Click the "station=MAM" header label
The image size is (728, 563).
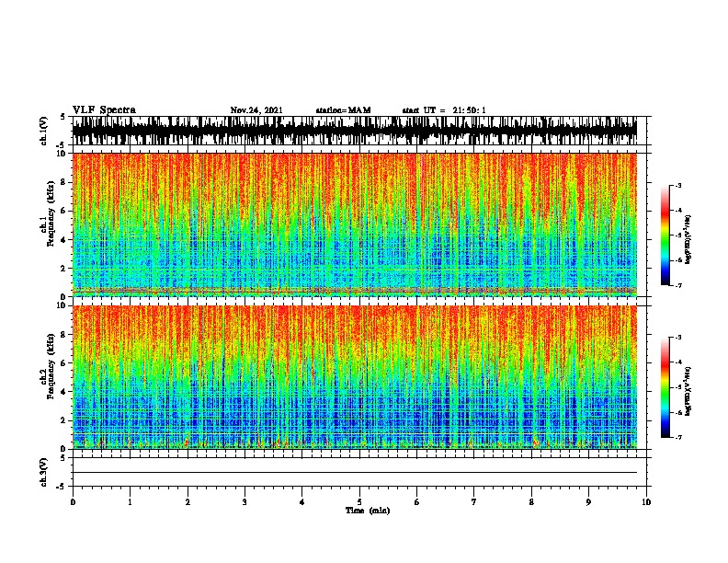(343, 110)
